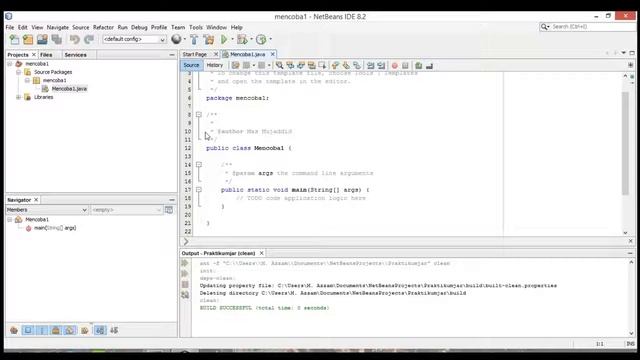Viewport: 640px width, 360px height.
Task: Click the red Start Macro Recording icon
Action: coord(395,66)
